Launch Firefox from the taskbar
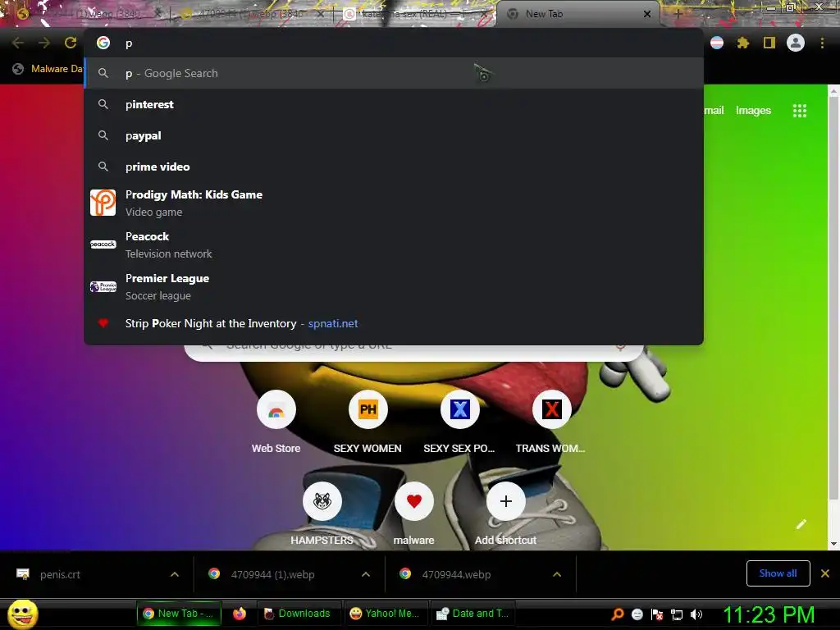Screen dimensions: 840x630 point(239,614)
